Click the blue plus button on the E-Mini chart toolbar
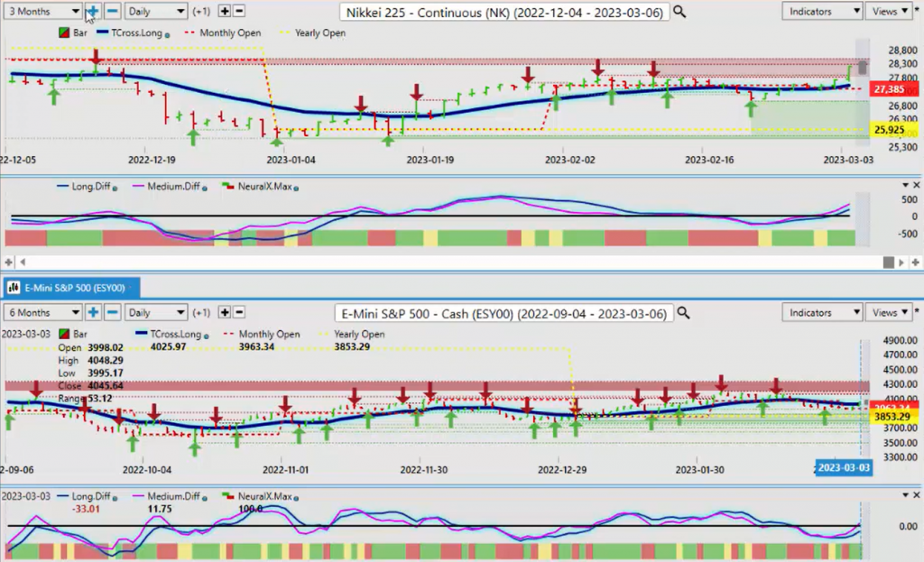The height and width of the screenshot is (562, 924). tap(93, 313)
